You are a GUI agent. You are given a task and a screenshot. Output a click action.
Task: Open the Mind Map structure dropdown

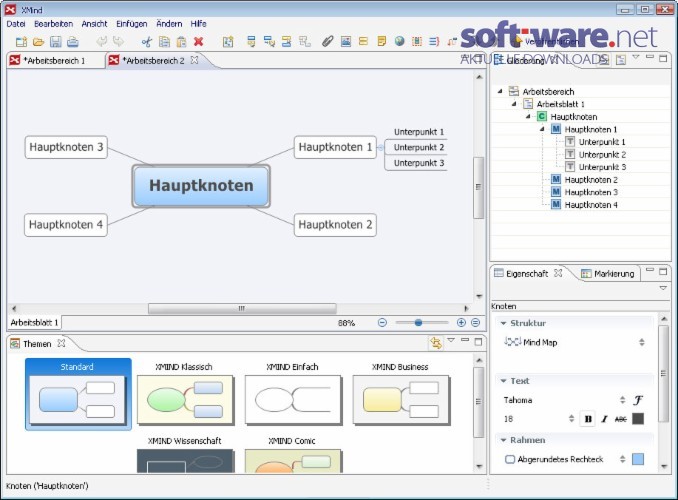click(642, 342)
